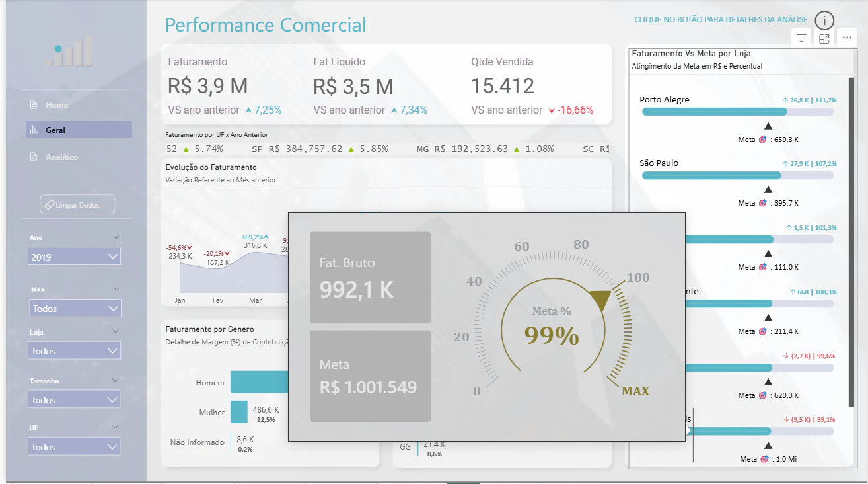Viewport: 868px width, 484px height.
Task: Click the target icon beside Meta 659,3 K
Action: click(763, 140)
